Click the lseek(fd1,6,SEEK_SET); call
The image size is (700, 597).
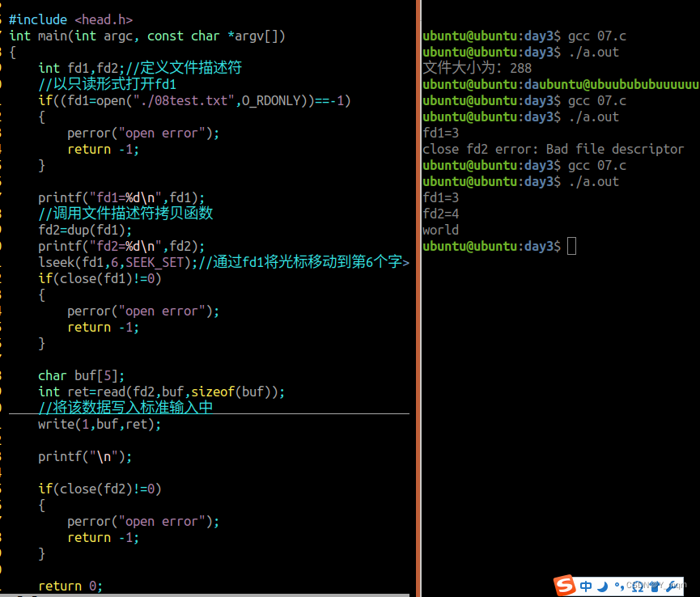tap(118, 262)
